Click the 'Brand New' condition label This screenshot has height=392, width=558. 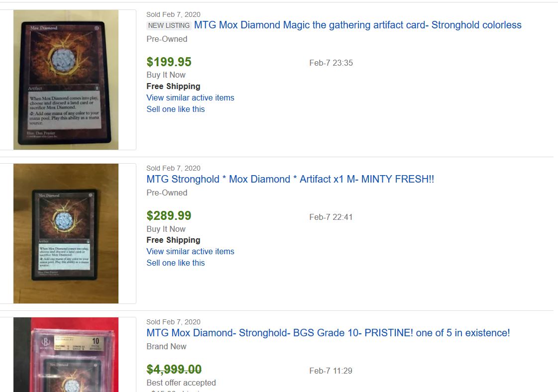pos(166,346)
